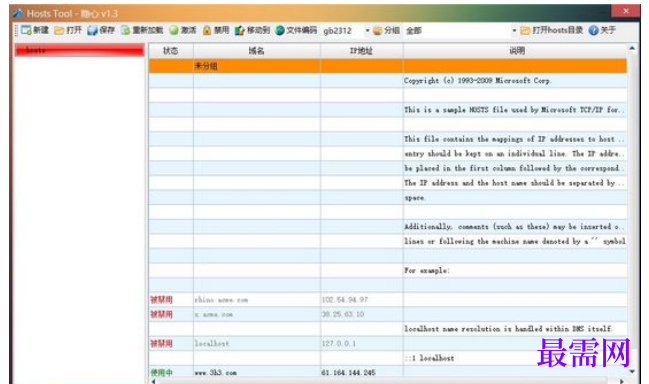Click the 38.25.63.10 IP address cell
The width and height of the screenshot is (649, 384).
(361, 314)
